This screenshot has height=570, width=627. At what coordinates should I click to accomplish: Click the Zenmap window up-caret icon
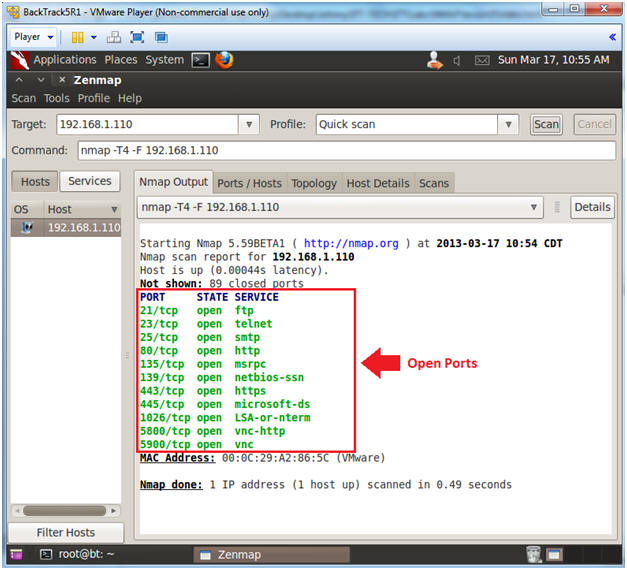pos(19,80)
